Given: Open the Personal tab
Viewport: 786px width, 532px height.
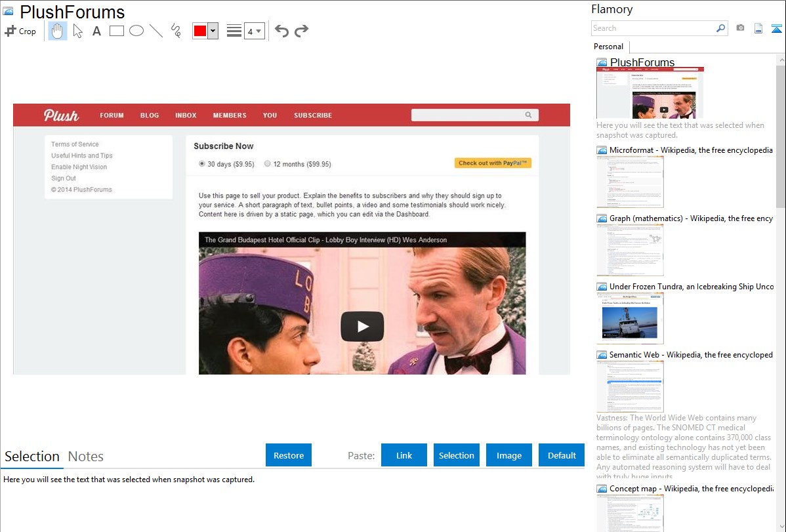Looking at the screenshot, I should pos(608,47).
